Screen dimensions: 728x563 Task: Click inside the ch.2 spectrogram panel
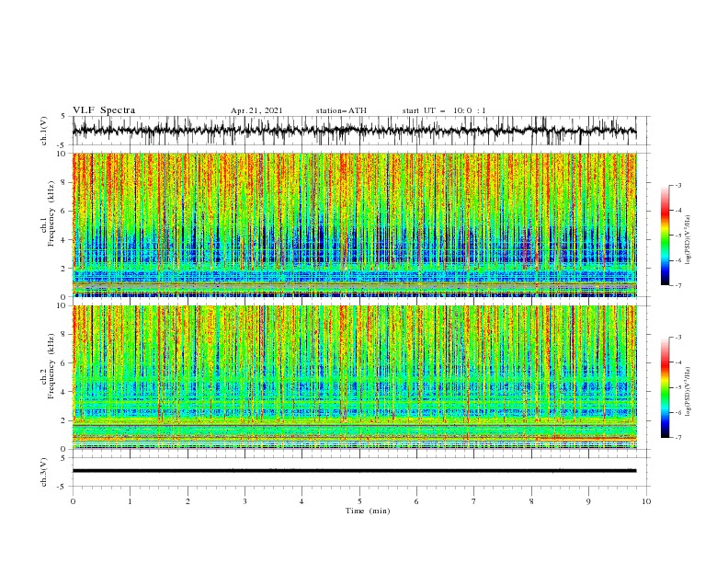pyautogui.click(x=354, y=377)
